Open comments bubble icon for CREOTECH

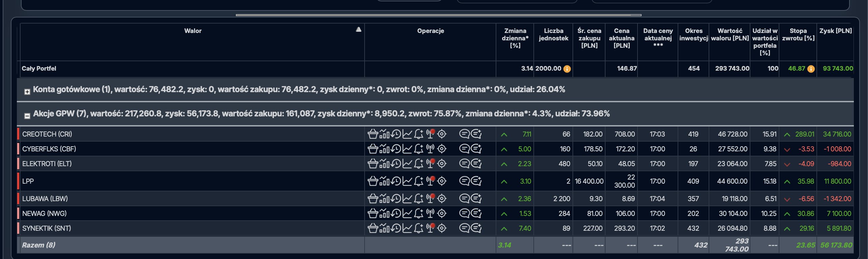tap(464, 134)
